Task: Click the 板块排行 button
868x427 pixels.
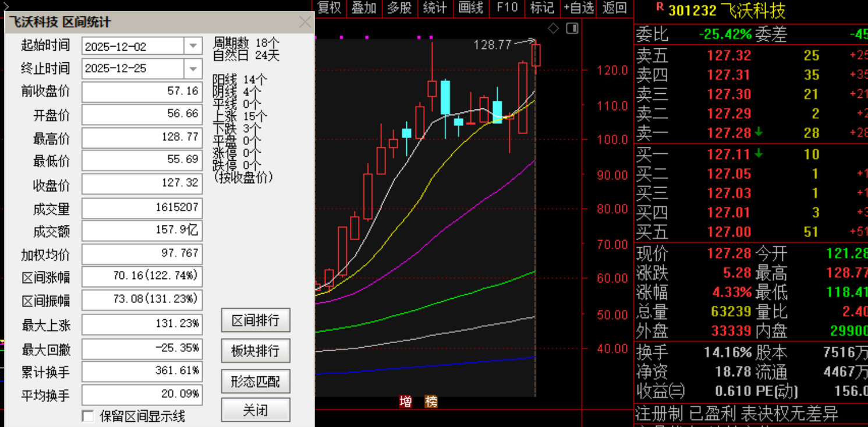Action: coord(256,351)
